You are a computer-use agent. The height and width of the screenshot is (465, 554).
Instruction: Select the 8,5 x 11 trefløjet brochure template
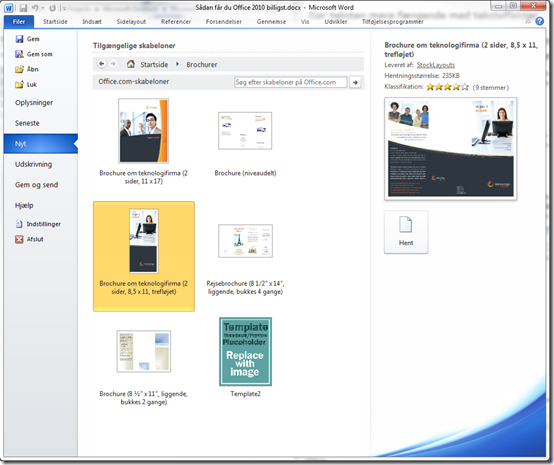pyautogui.click(x=144, y=256)
